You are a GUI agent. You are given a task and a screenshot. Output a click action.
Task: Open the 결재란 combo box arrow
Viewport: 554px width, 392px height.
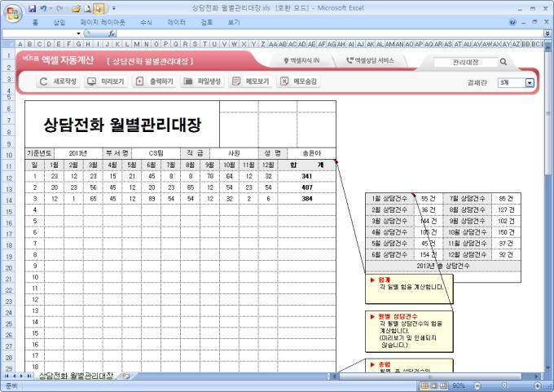[530, 82]
